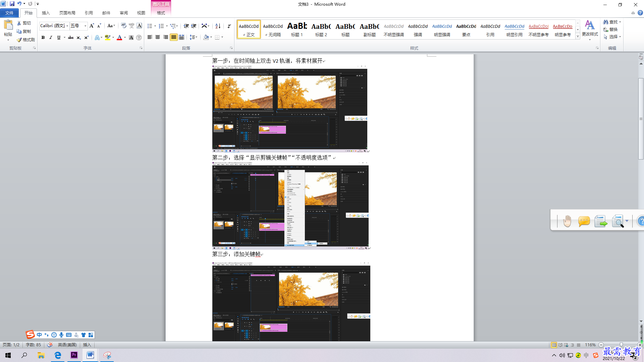Toggle Sogou Chinese input mode
The width and height of the screenshot is (644, 362).
click(39, 335)
